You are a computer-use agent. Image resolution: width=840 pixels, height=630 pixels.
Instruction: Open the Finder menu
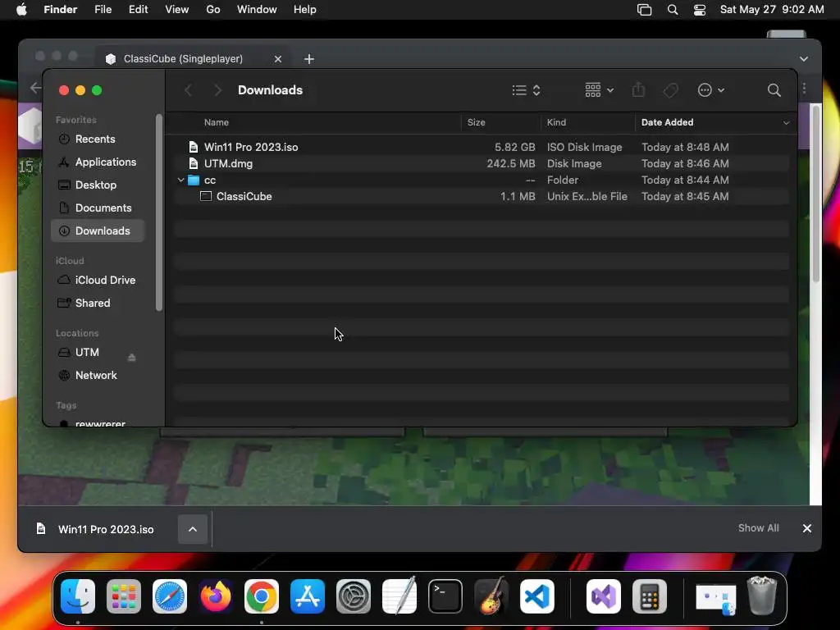(x=60, y=10)
